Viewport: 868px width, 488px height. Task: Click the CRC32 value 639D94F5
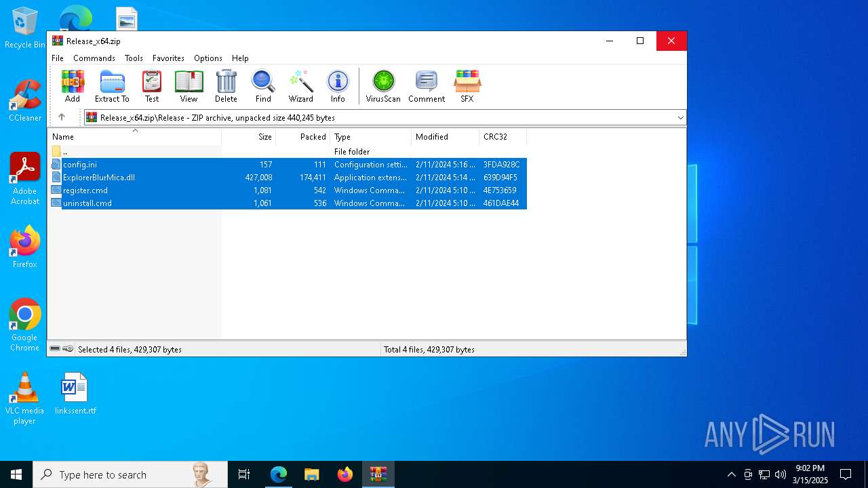point(500,178)
